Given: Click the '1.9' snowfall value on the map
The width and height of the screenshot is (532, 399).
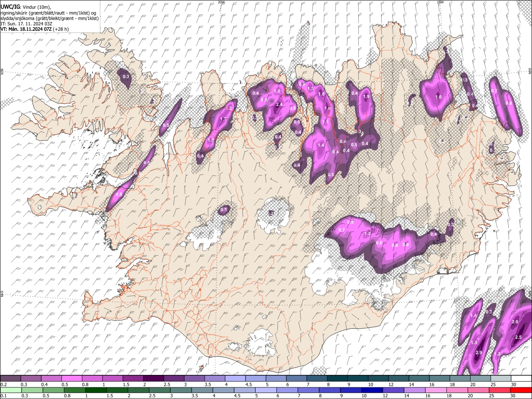Looking at the screenshot, I should [x=366, y=96].
